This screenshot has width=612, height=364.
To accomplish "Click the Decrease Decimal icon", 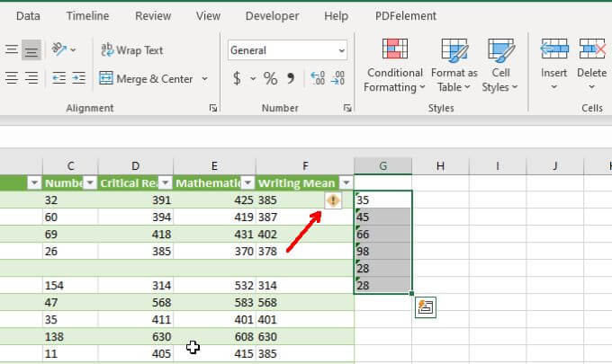I will [x=340, y=79].
